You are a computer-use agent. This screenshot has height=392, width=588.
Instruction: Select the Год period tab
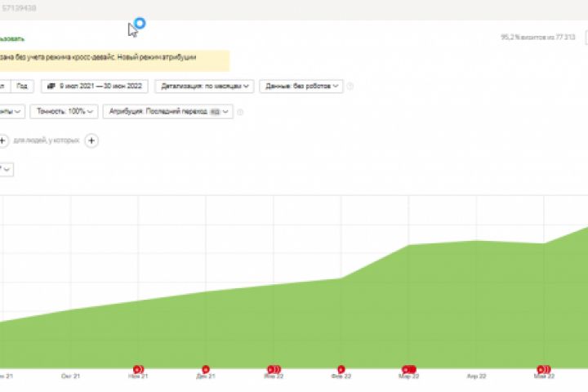pyautogui.click(x=23, y=87)
